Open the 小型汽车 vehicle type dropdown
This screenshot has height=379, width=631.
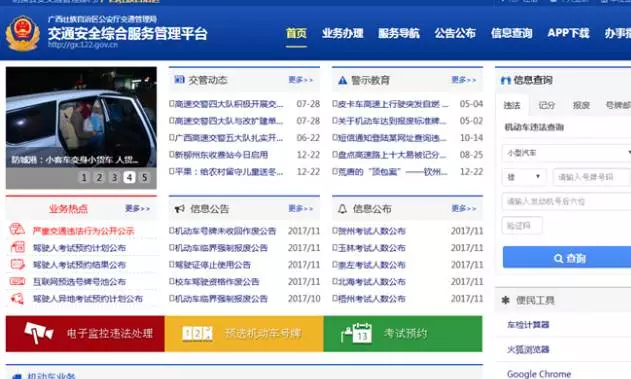[x=567, y=153]
